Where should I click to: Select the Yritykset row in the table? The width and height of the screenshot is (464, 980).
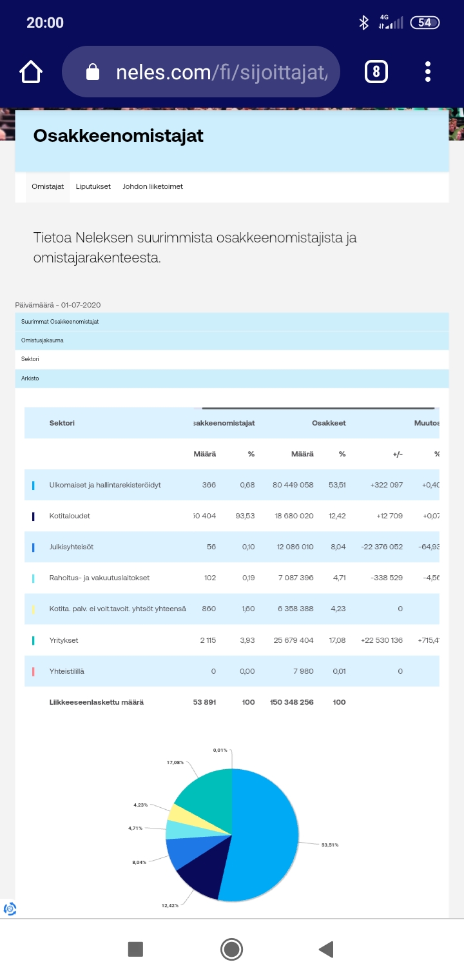click(231, 640)
